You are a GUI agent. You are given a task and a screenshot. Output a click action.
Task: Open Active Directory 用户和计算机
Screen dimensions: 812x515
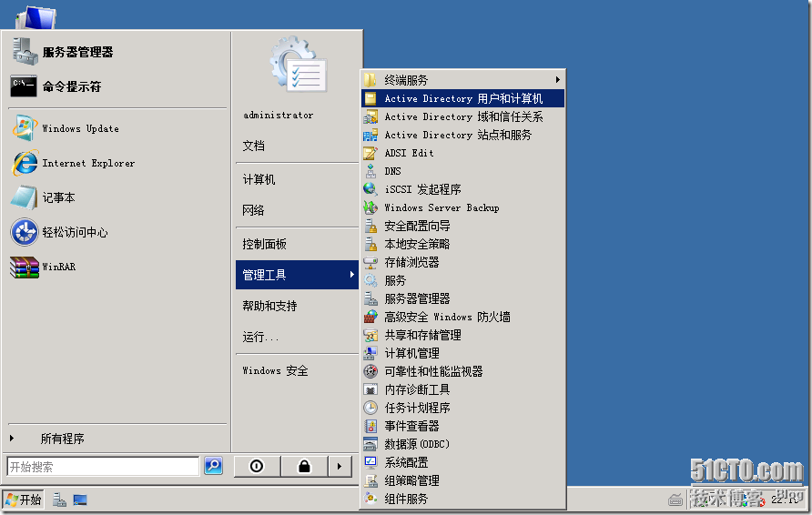463,98
